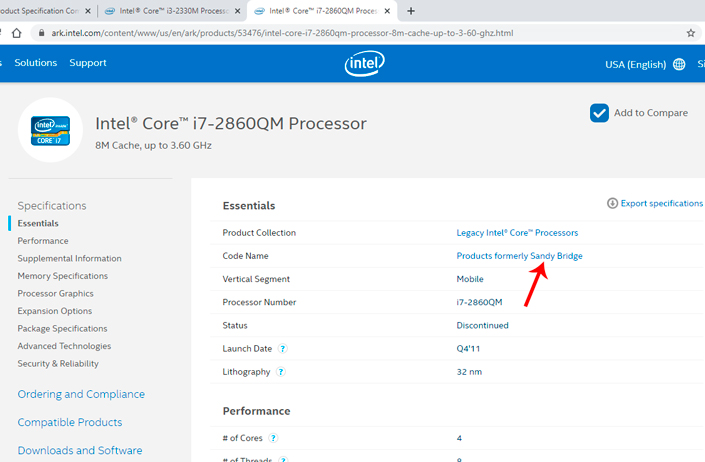The height and width of the screenshot is (462, 705).
Task: Click the Core i7 processor badge image
Action: (50, 130)
